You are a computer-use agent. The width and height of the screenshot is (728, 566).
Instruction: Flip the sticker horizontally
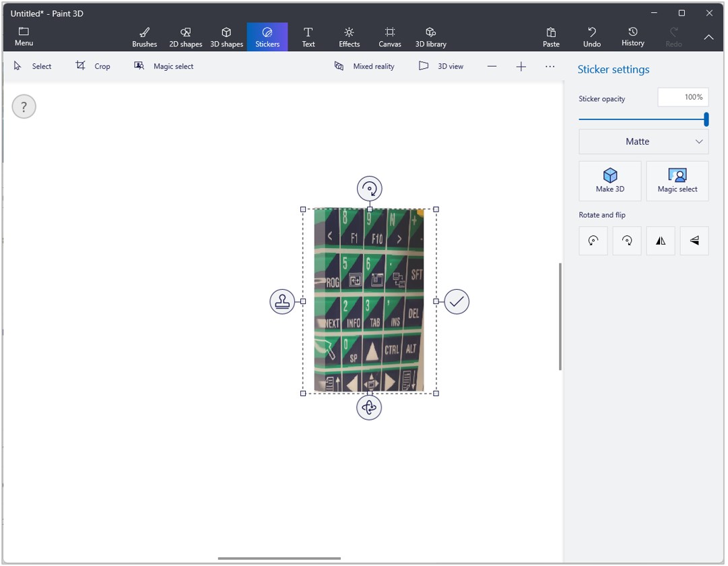(660, 241)
